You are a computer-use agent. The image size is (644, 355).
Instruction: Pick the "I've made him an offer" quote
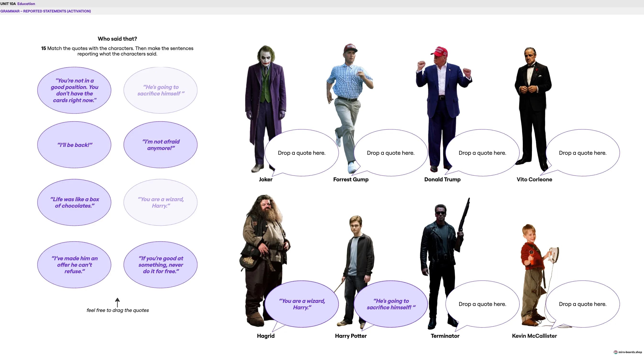click(x=74, y=265)
